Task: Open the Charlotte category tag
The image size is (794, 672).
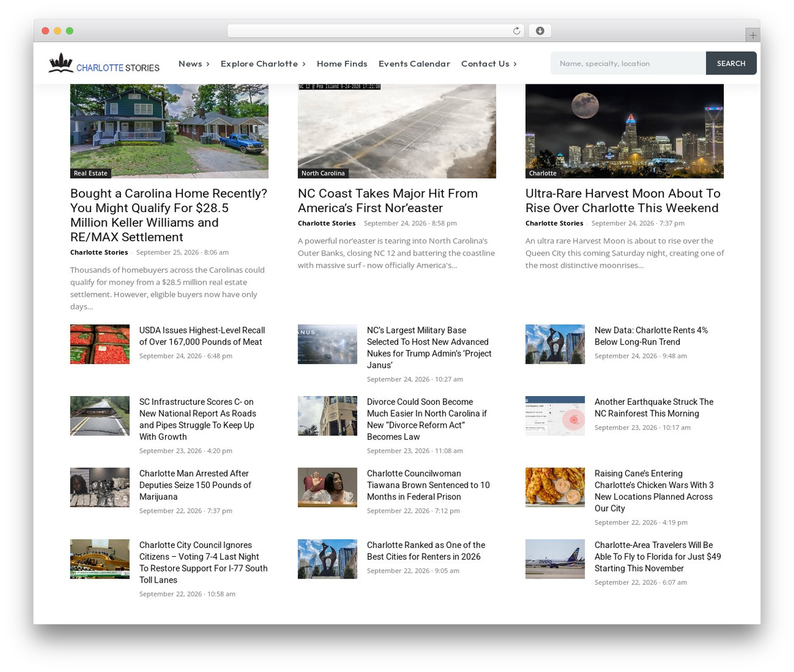Action: pos(543,173)
